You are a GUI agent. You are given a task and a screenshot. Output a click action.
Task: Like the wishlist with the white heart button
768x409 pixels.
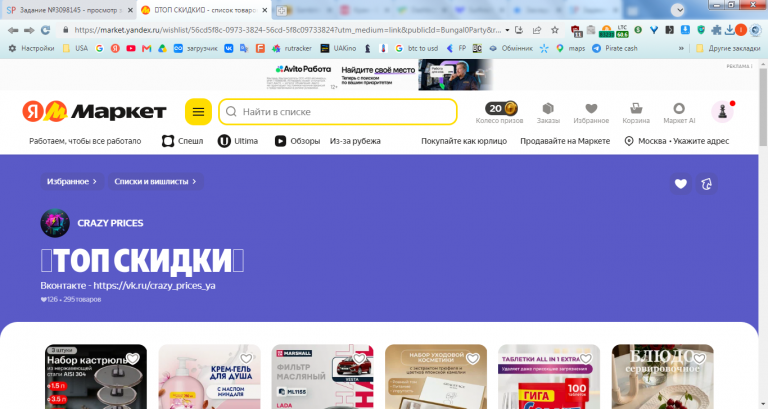[680, 184]
